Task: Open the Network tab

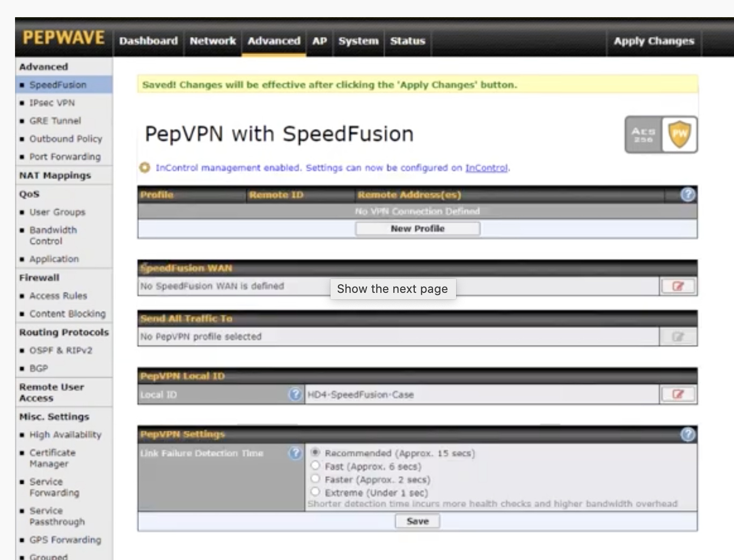Action: [x=212, y=41]
